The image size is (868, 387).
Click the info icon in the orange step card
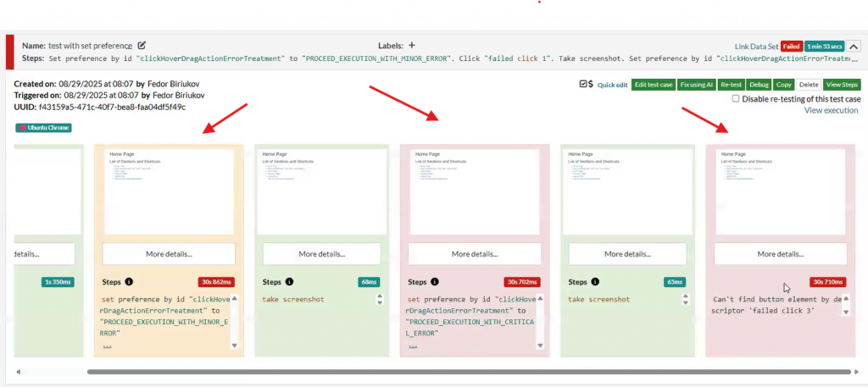point(129,282)
